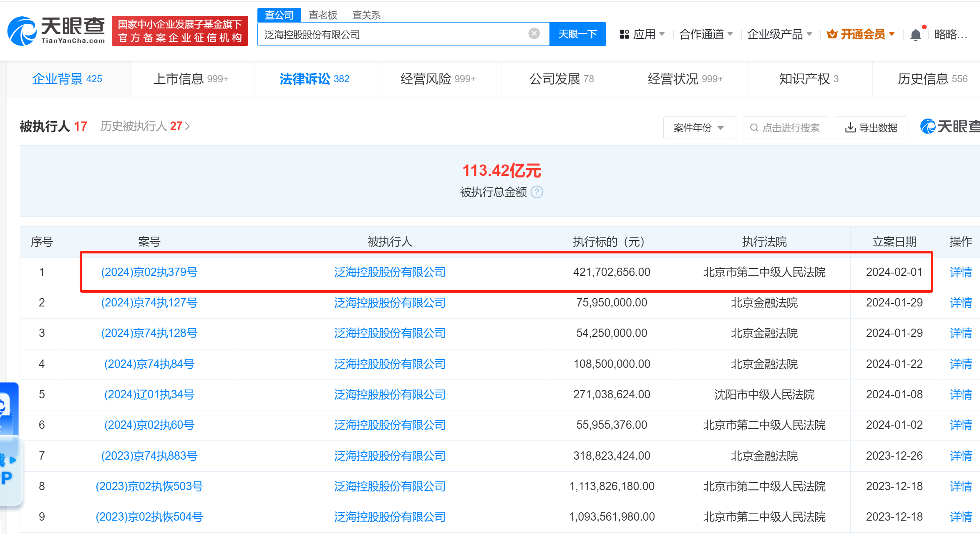The height and width of the screenshot is (534, 980).
Task: Open 详情 for the 75,950,000.00 row
Action: coord(961,303)
